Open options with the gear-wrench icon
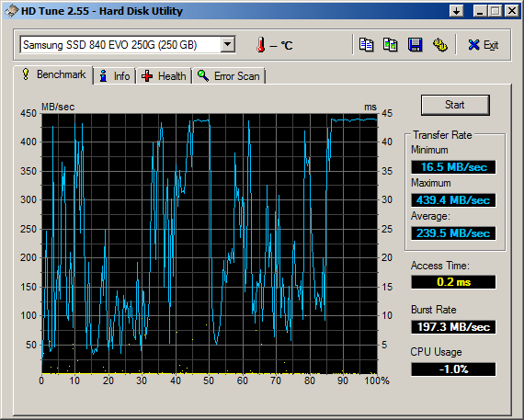 click(x=439, y=45)
